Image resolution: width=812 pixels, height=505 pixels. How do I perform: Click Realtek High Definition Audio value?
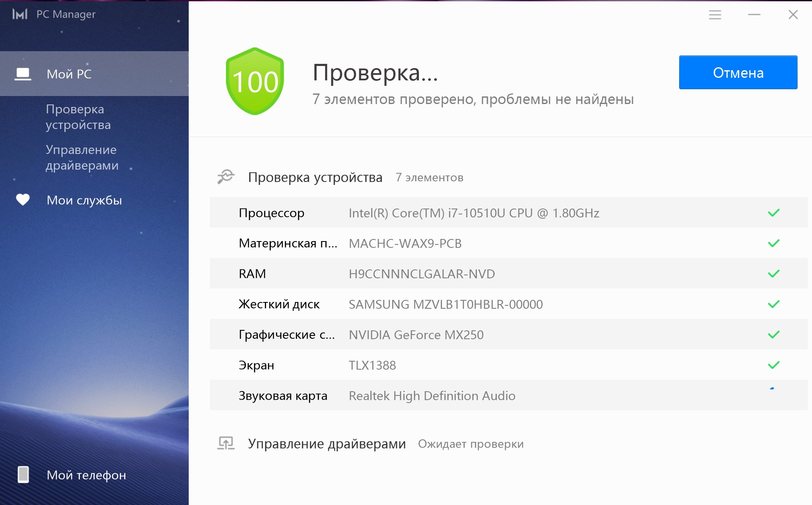pos(432,396)
